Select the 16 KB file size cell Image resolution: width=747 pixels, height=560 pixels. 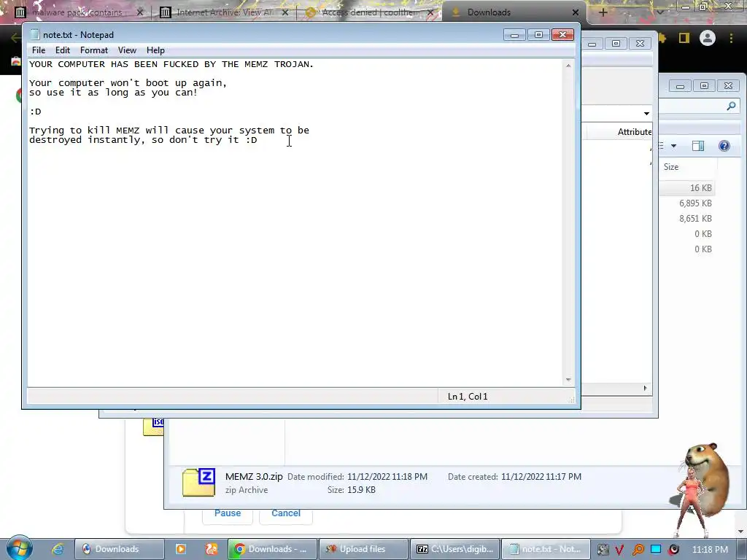701,188
